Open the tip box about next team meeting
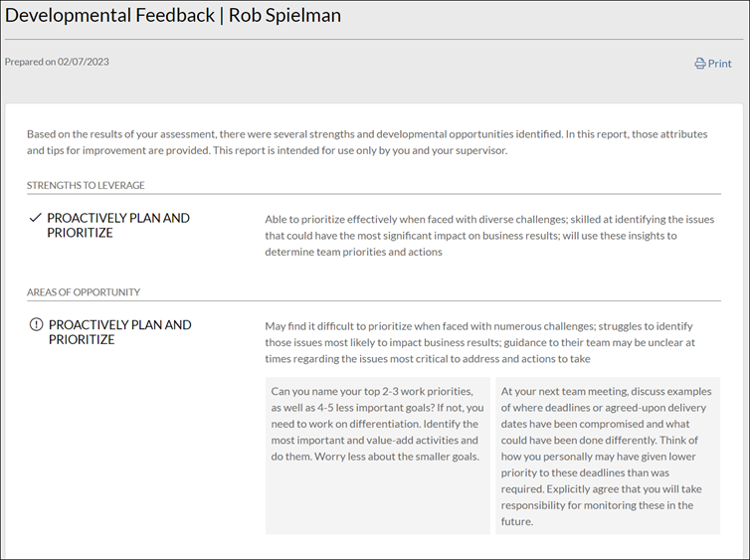750x560 pixels. click(607, 456)
